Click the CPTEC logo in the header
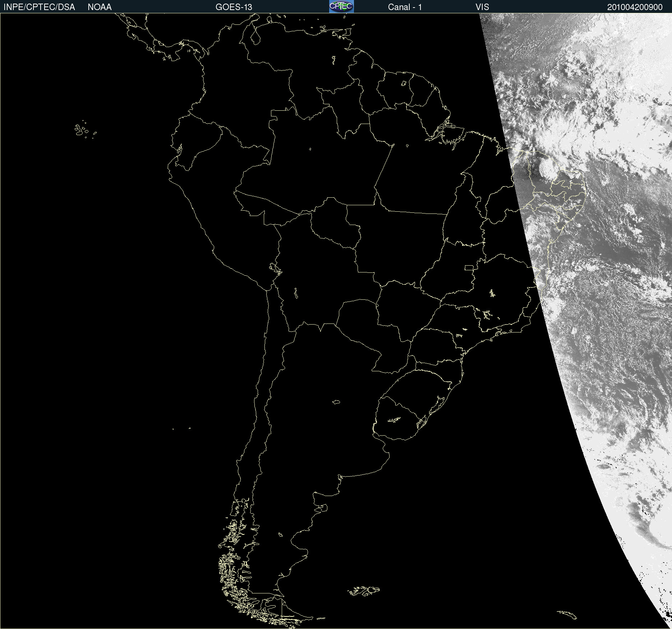 click(x=341, y=6)
